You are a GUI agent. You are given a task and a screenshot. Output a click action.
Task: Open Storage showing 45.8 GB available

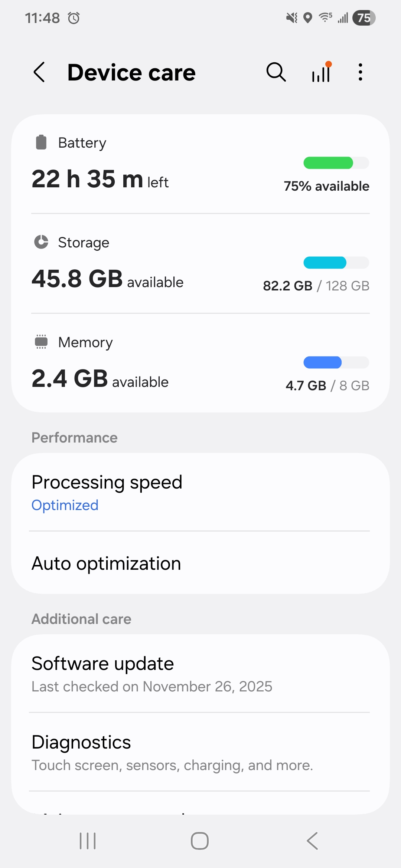[x=108, y=279]
